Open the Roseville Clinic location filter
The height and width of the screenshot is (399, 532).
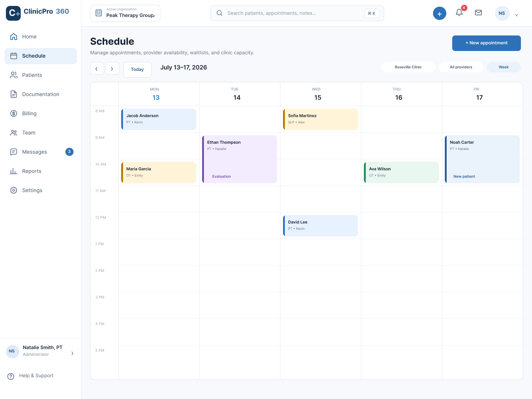pos(408,67)
